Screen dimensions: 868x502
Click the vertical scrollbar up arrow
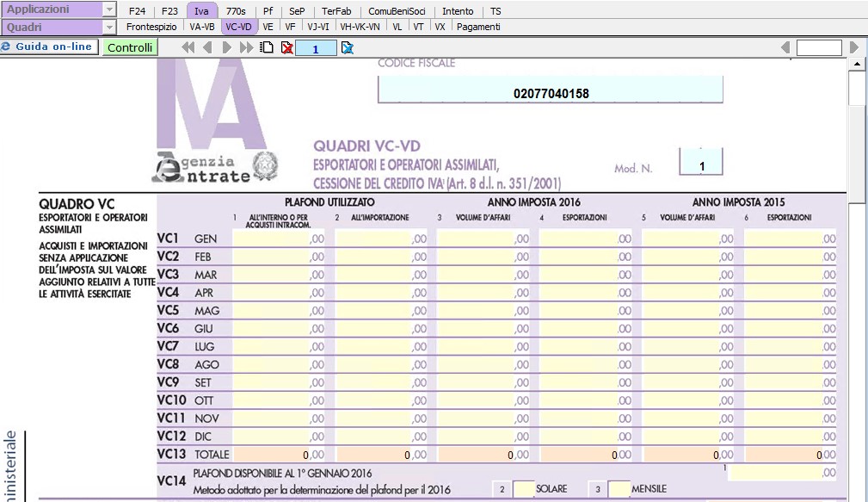tap(857, 64)
